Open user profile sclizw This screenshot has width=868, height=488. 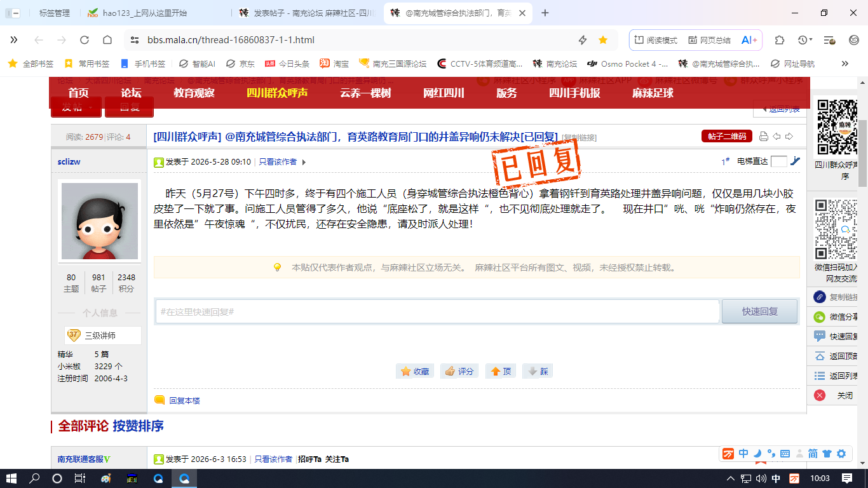[69, 161]
